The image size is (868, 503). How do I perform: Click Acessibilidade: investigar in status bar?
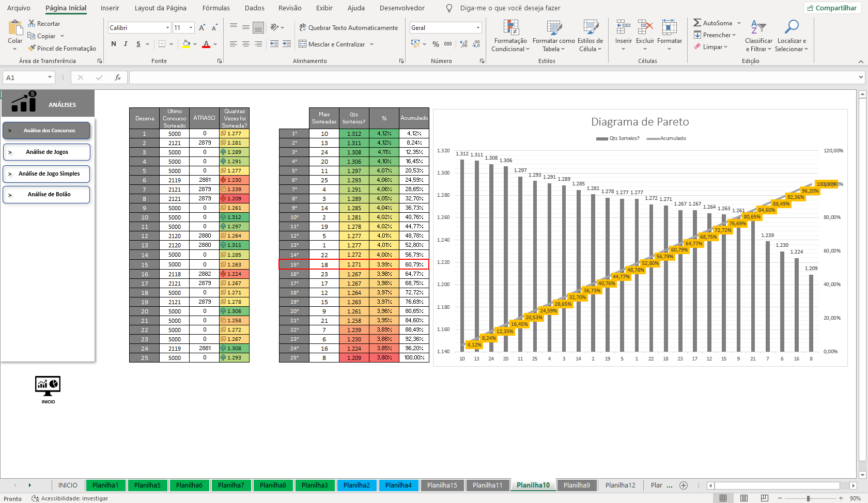tap(70, 498)
